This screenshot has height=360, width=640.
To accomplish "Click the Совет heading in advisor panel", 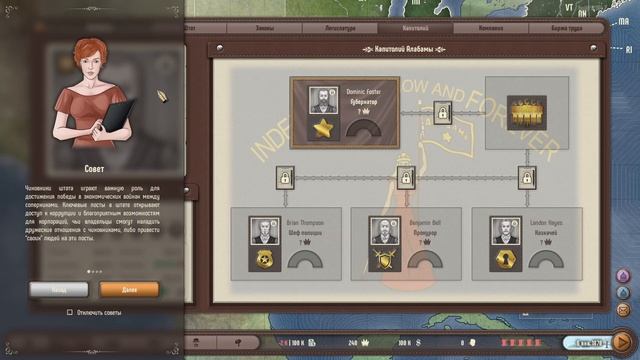I will [94, 169].
